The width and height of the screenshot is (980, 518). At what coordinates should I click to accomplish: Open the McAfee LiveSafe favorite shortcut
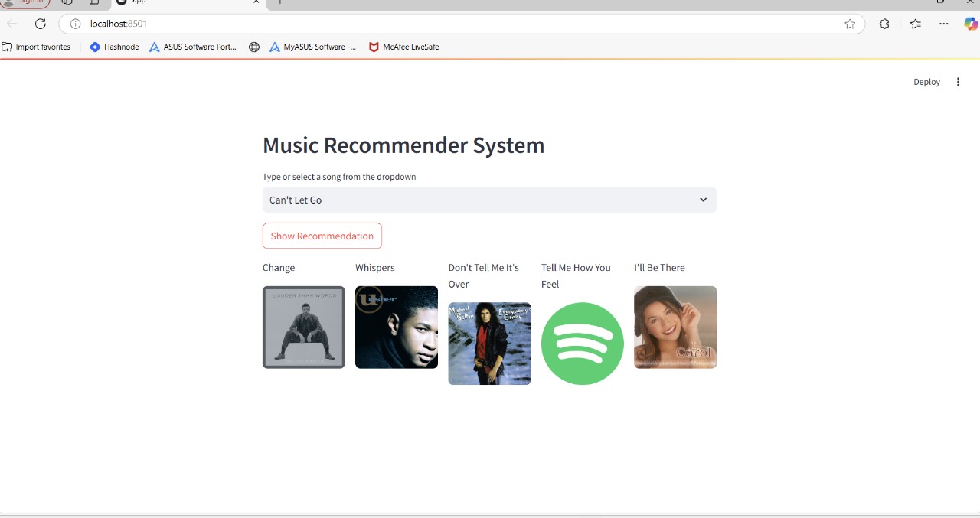click(x=403, y=47)
